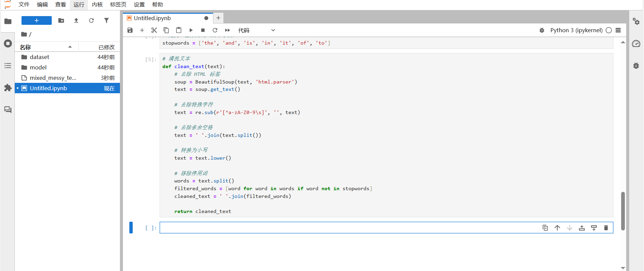Open the 运行 menu

(79, 5)
